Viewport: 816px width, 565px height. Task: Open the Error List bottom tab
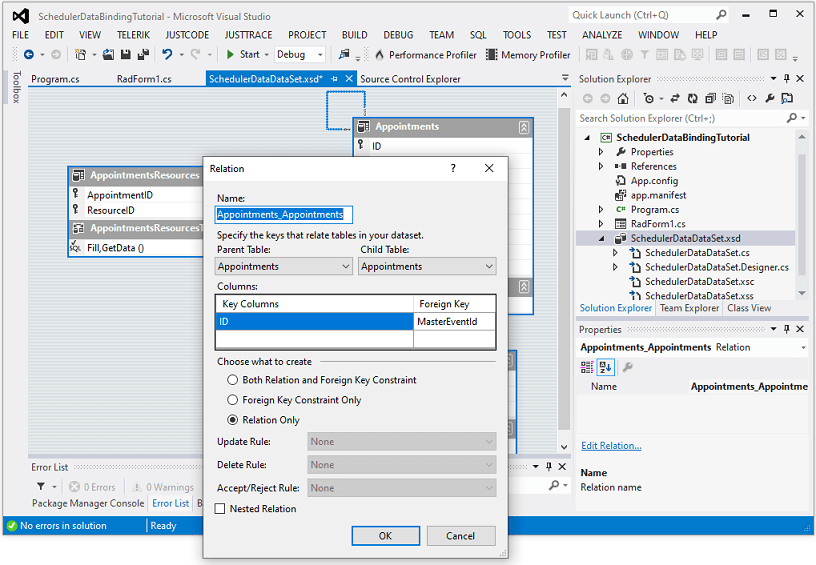coord(171,504)
